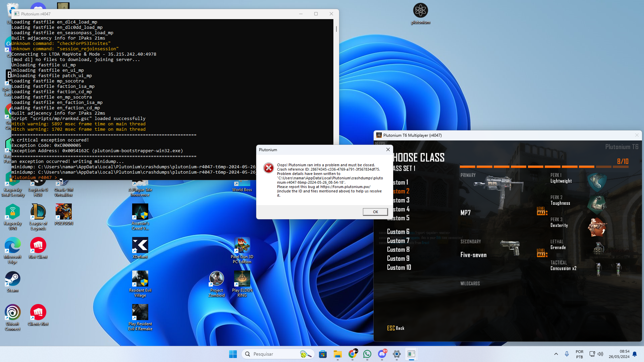Open Oracle VM VirtualBox shortcut
Image resolution: width=644 pixels, height=362 pixels.
click(63, 189)
